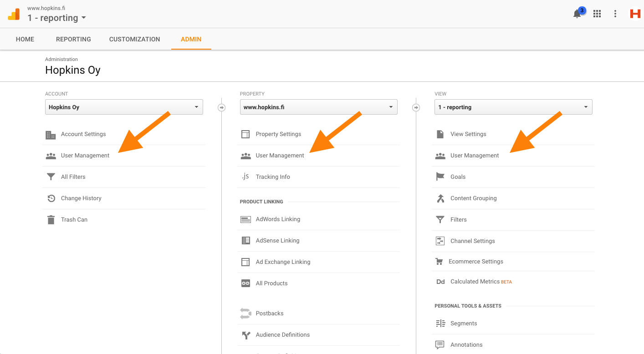Open Account Settings link
This screenshot has height=354, width=644.
point(83,134)
